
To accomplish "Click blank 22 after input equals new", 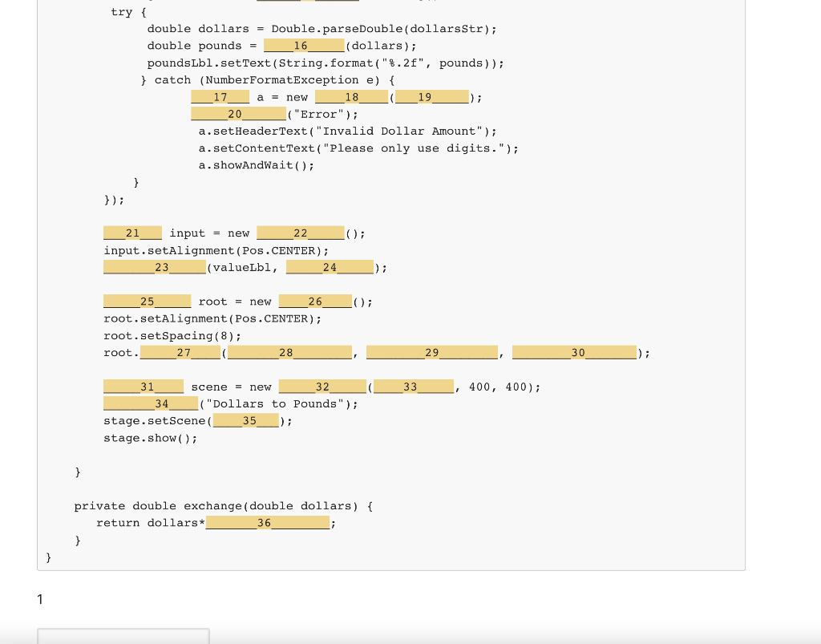I will (300, 233).
